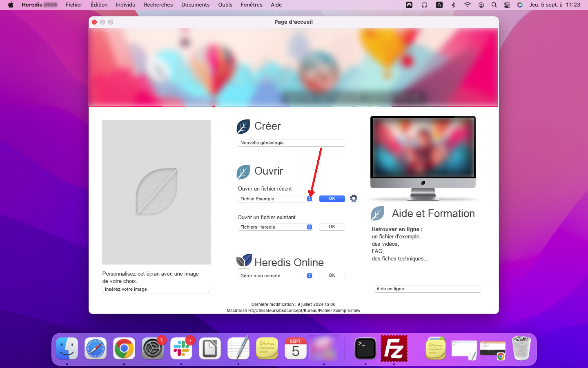Click the Aide en ligne button

[427, 289]
